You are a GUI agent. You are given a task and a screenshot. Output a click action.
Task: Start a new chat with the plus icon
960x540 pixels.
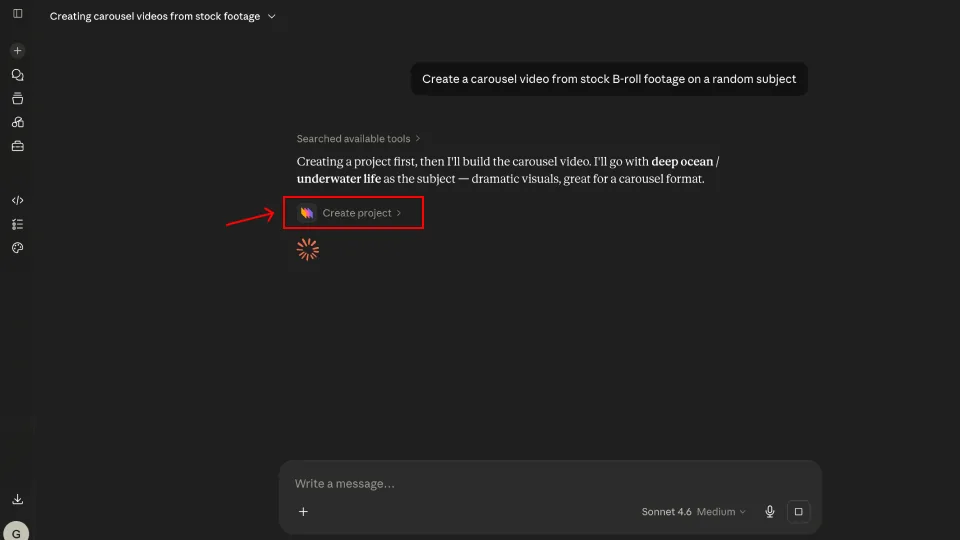coord(18,51)
